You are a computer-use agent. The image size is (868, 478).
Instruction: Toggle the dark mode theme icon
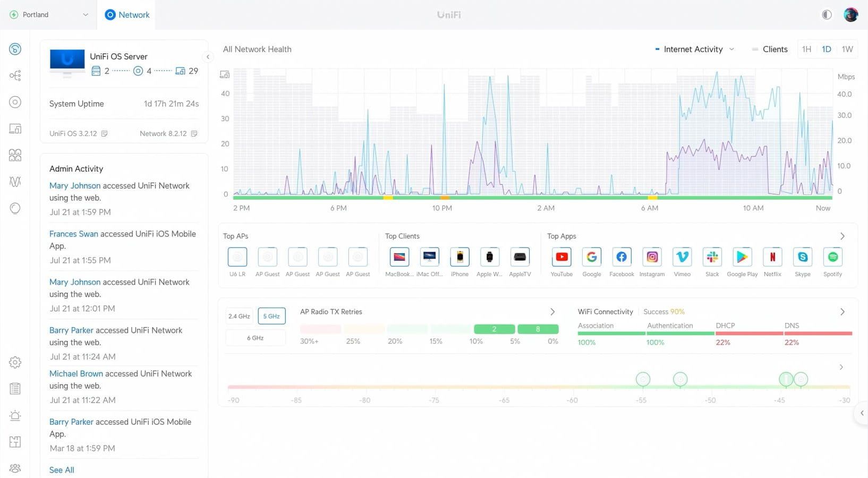point(827,15)
